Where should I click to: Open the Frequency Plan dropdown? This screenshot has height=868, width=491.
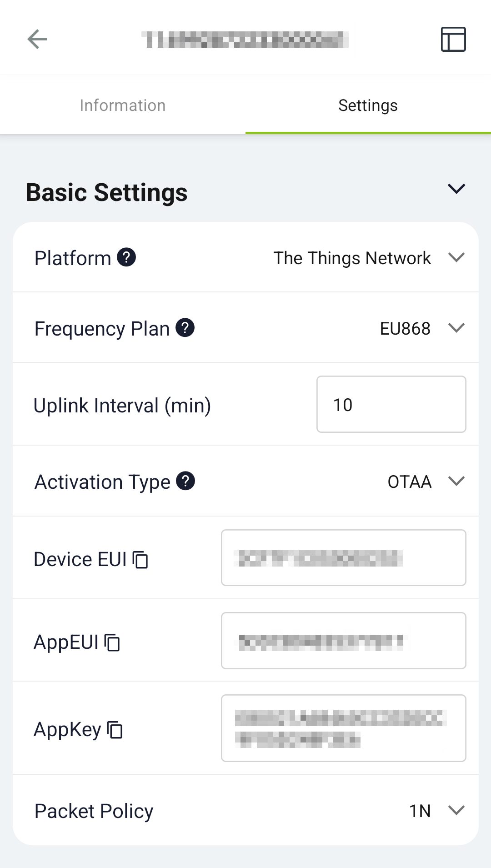[457, 327]
